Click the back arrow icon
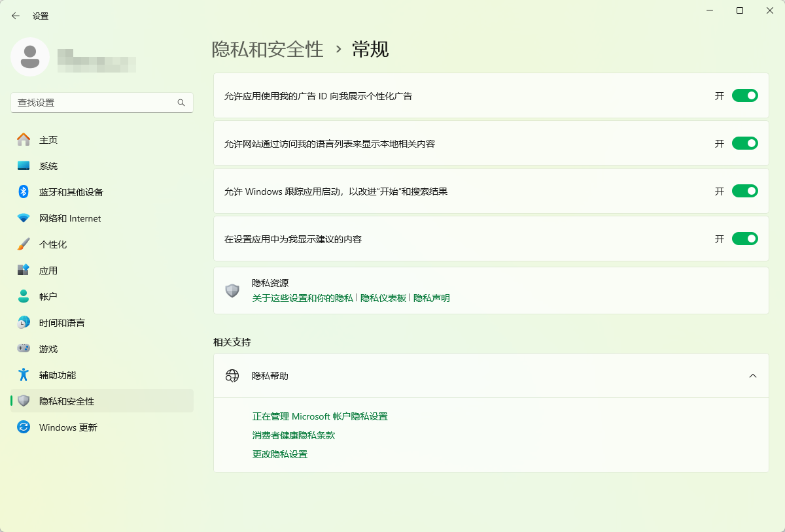The image size is (785, 532). pyautogui.click(x=16, y=16)
